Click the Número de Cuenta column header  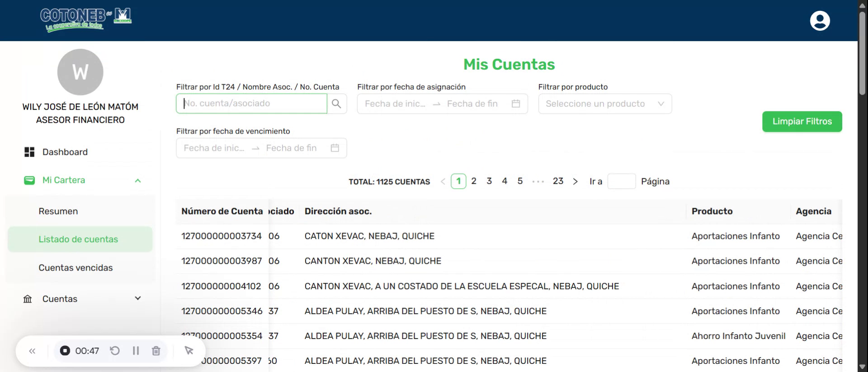coord(222,211)
